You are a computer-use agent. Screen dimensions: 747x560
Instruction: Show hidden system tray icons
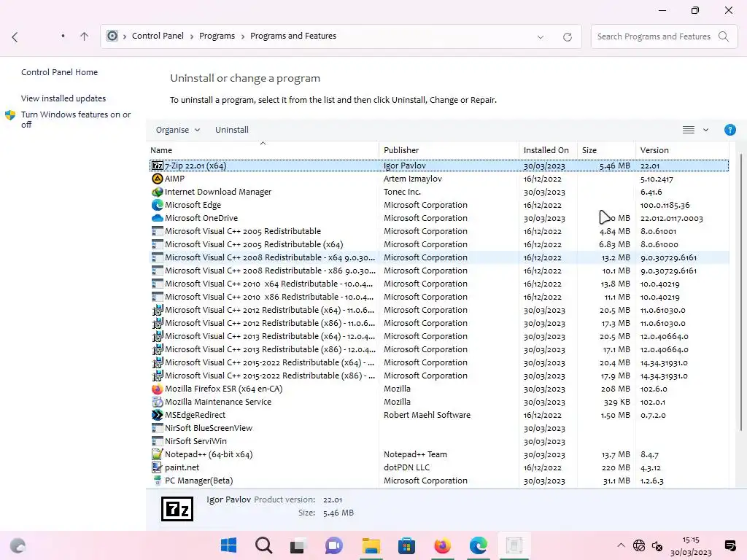[x=621, y=545]
